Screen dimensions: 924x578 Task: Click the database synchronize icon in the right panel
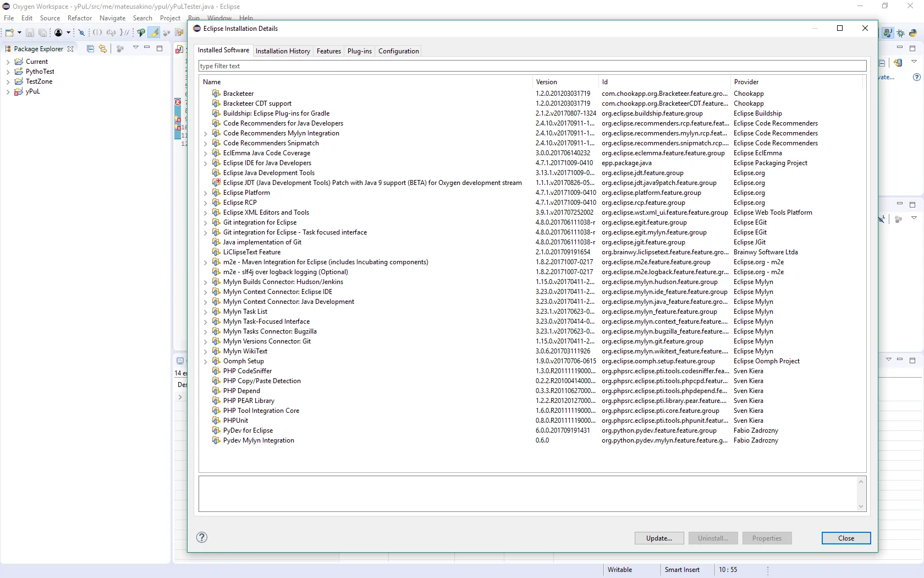(898, 63)
